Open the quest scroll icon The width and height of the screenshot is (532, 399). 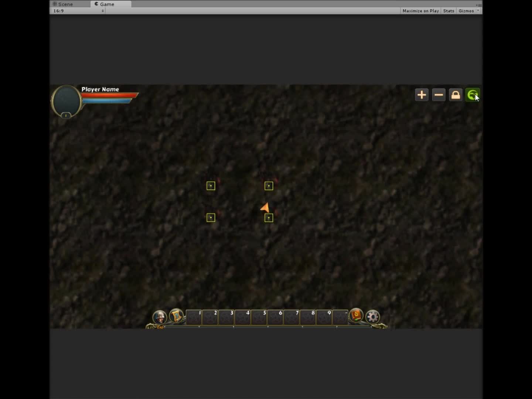(x=176, y=316)
